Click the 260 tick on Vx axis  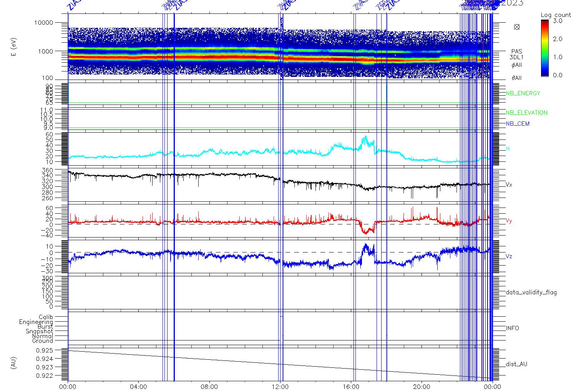point(48,198)
